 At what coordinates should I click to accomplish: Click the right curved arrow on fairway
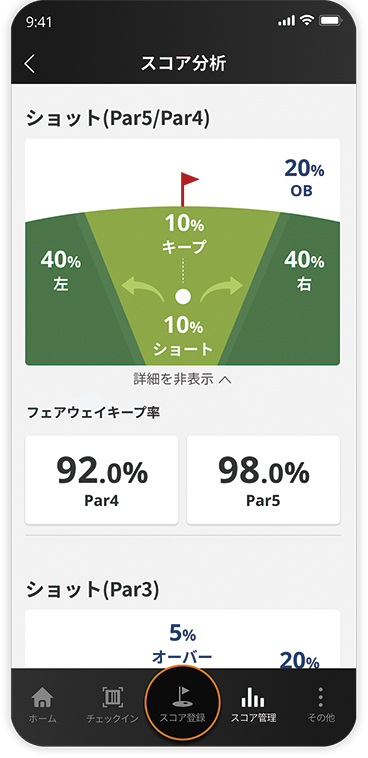[222, 289]
